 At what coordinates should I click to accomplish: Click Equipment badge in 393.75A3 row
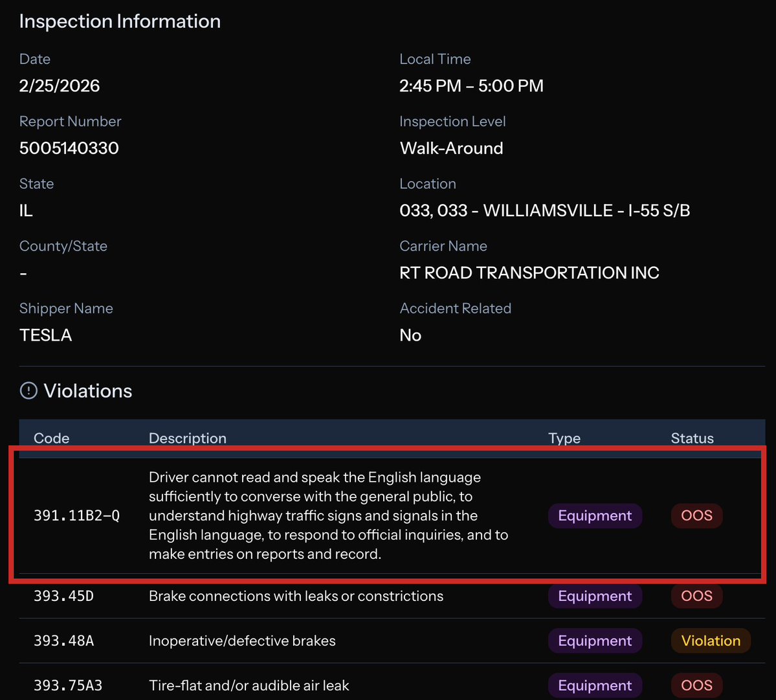pyautogui.click(x=595, y=686)
